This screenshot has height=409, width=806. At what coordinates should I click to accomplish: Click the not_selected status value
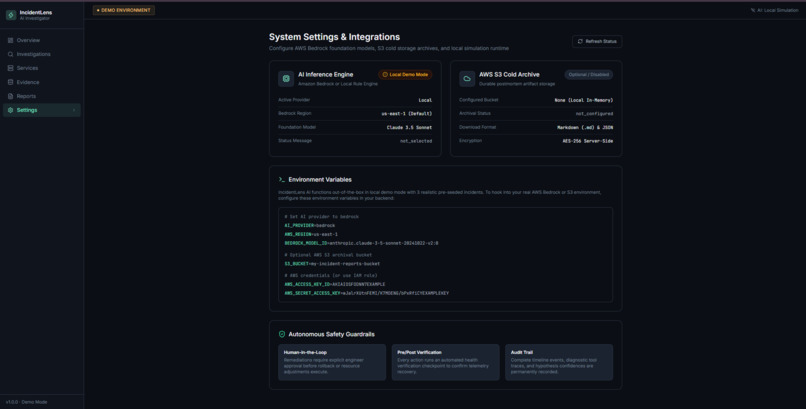pyautogui.click(x=416, y=141)
